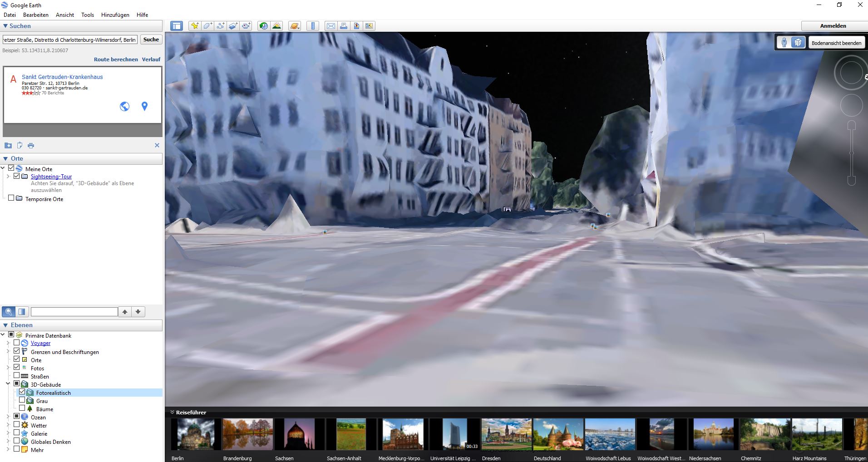868x462 pixels.
Task: Clear search results with the X icon
Action: tap(157, 145)
